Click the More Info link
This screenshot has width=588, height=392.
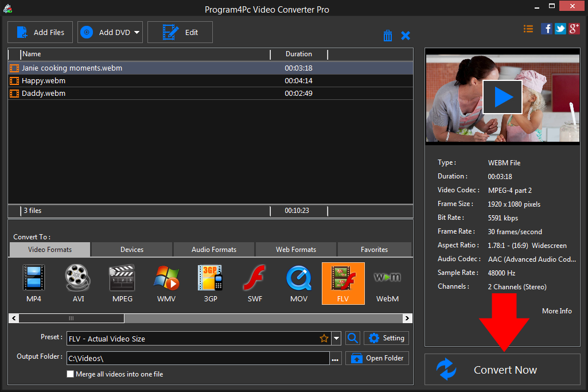pos(556,311)
